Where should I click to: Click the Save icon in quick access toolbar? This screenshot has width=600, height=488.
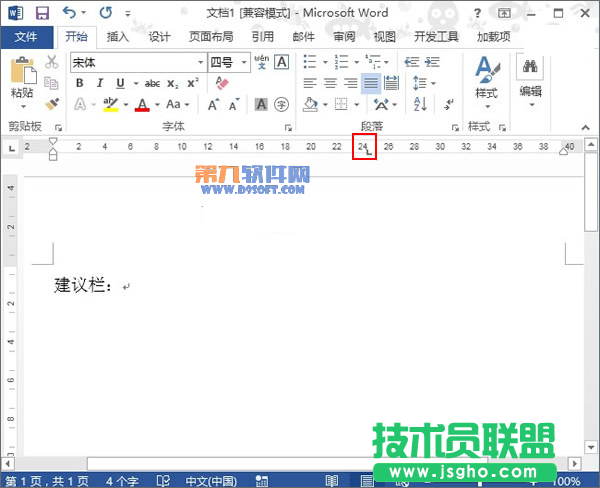(x=42, y=13)
